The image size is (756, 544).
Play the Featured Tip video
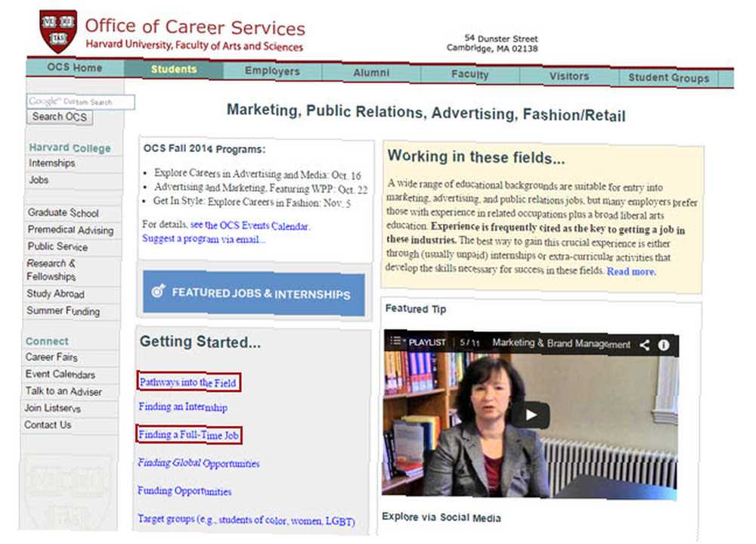tap(531, 415)
